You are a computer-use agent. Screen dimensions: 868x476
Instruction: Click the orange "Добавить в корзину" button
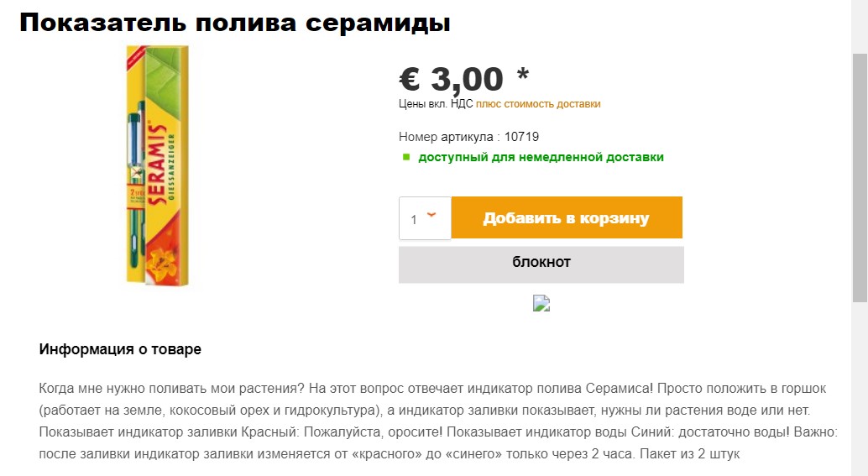point(567,218)
